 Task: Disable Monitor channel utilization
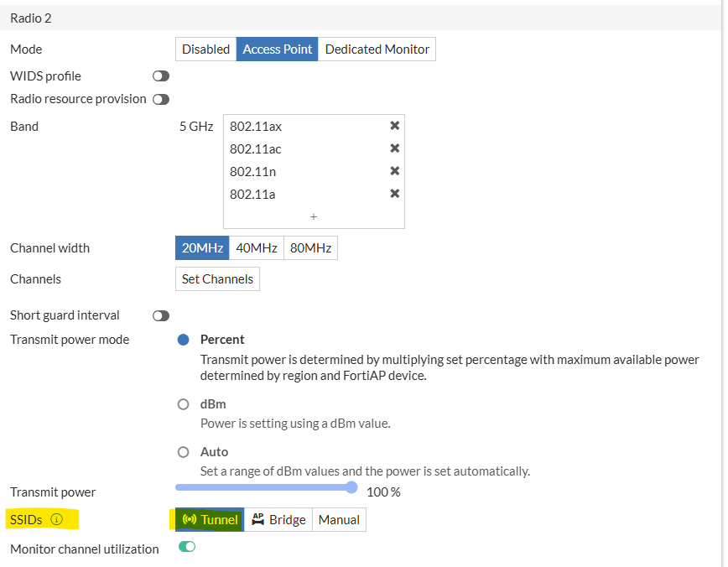click(187, 548)
